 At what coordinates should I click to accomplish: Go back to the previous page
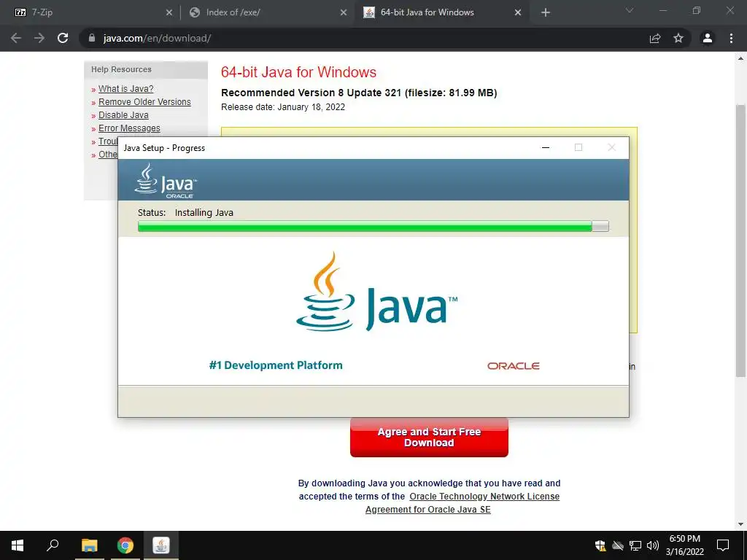(x=16, y=38)
